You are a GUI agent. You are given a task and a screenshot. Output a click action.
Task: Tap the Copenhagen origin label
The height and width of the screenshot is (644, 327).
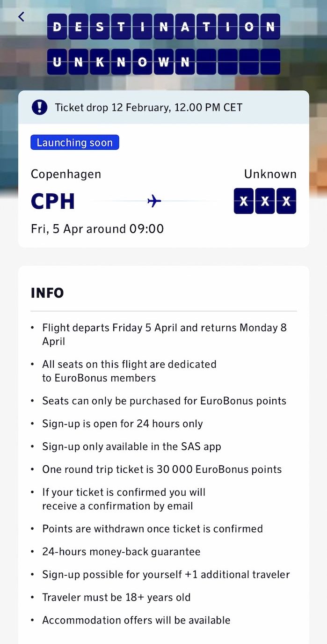pyautogui.click(x=66, y=175)
